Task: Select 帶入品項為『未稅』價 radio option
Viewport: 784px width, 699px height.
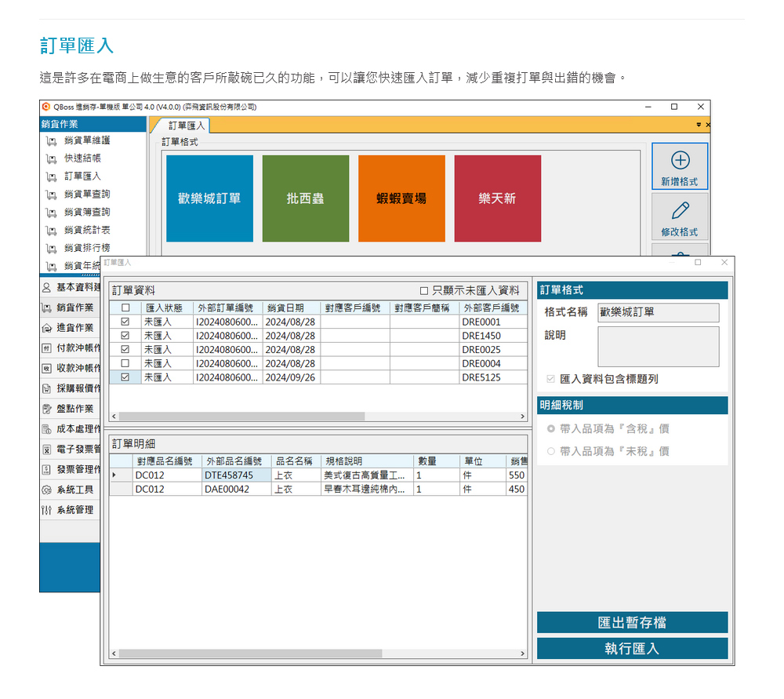Action: (x=551, y=451)
